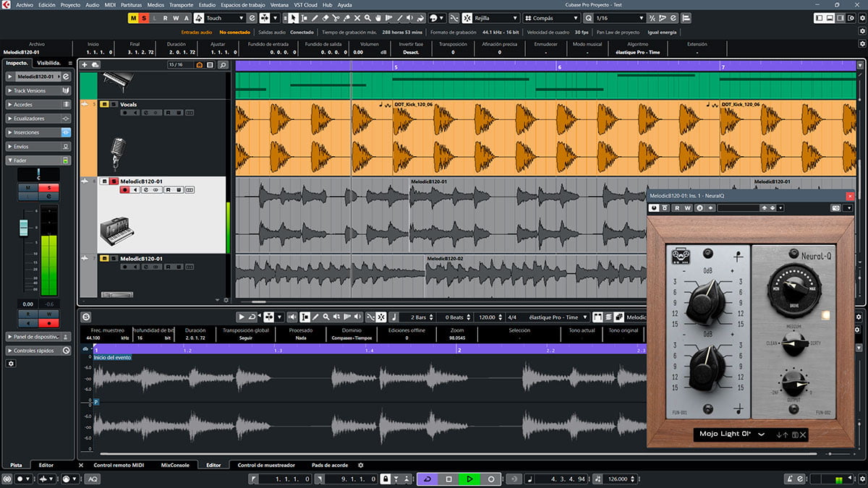Switch to the Visibilidad inspector tab

pyautogui.click(x=49, y=63)
